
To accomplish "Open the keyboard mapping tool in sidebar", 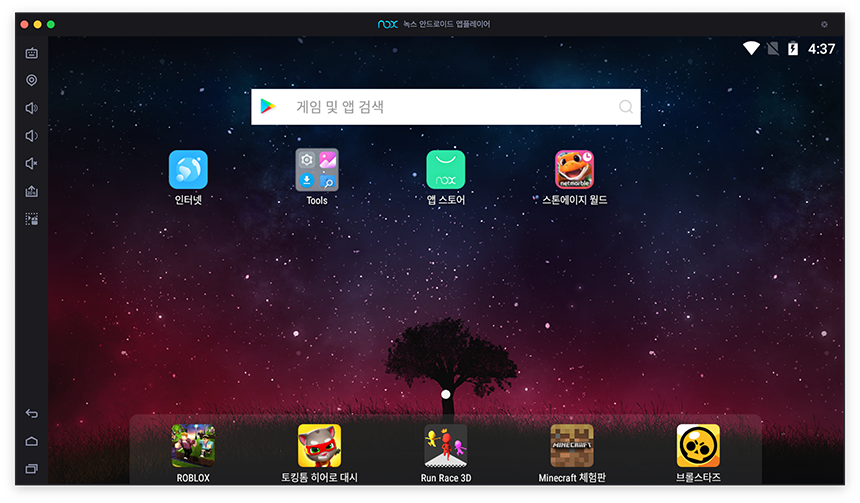I will point(32,53).
